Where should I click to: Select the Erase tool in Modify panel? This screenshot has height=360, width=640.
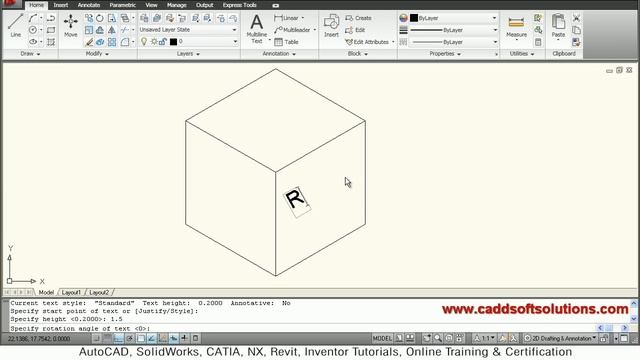89,42
